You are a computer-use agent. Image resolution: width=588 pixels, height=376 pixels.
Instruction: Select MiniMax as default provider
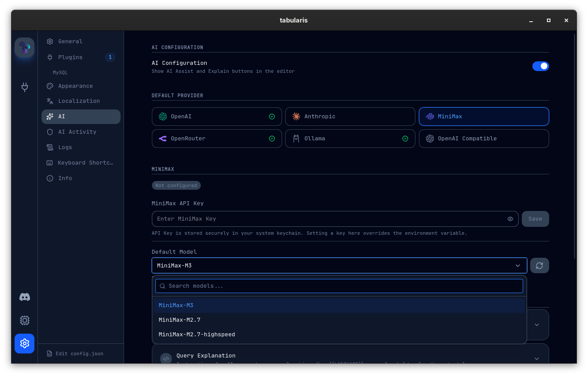point(484,117)
